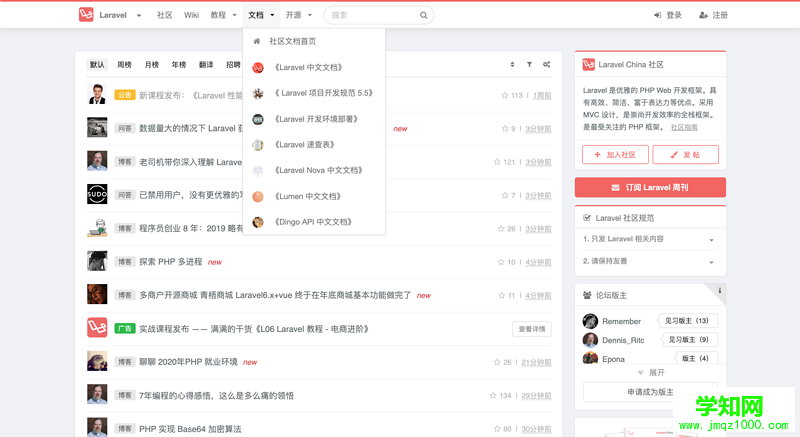Click the info icon on 论坛版主 card corner

(x=719, y=291)
